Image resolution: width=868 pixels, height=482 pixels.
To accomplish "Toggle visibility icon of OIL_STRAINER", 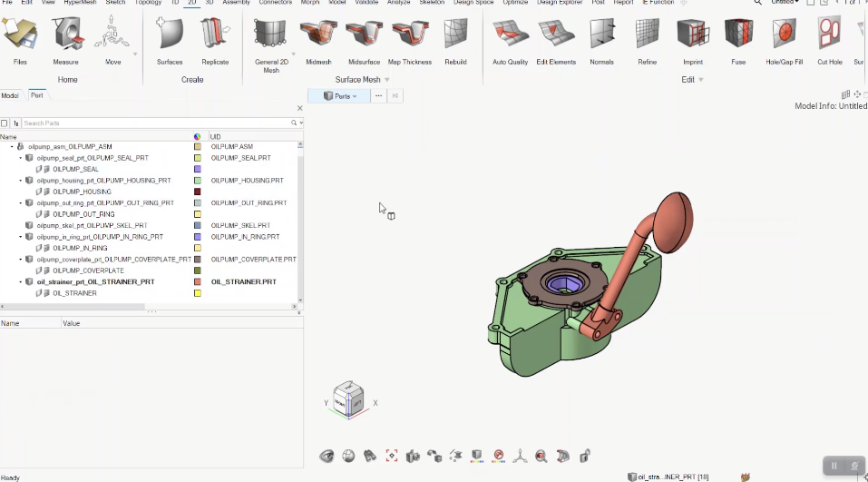I will 39,293.
